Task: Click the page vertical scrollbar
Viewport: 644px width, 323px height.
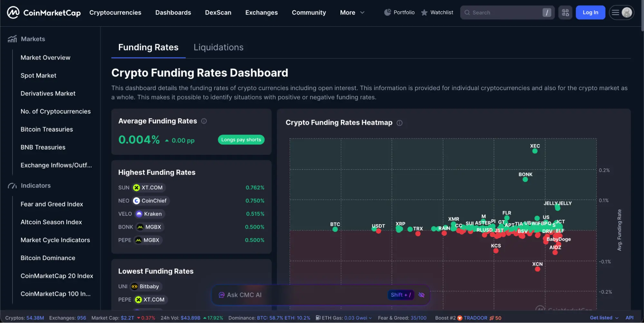Action: pos(642,16)
